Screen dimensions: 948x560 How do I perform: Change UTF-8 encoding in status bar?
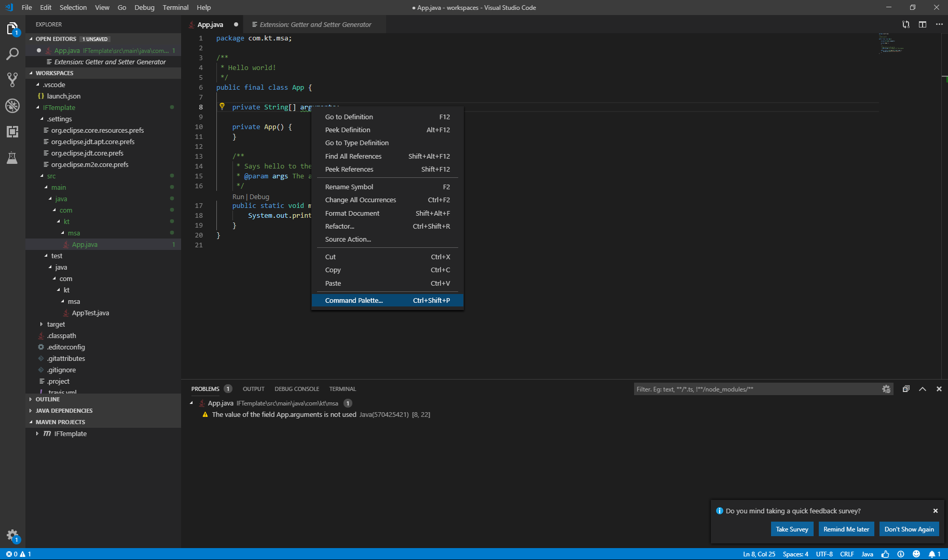[824, 554]
